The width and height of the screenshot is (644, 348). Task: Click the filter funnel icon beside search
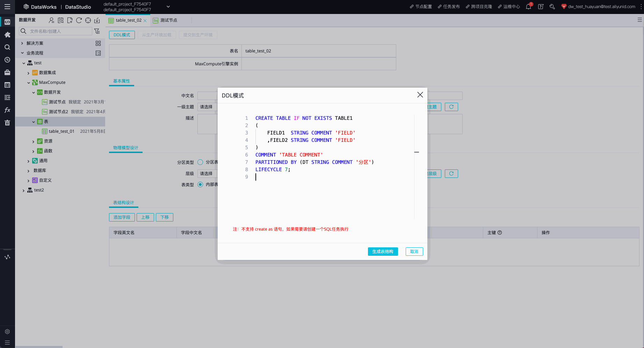click(x=97, y=31)
